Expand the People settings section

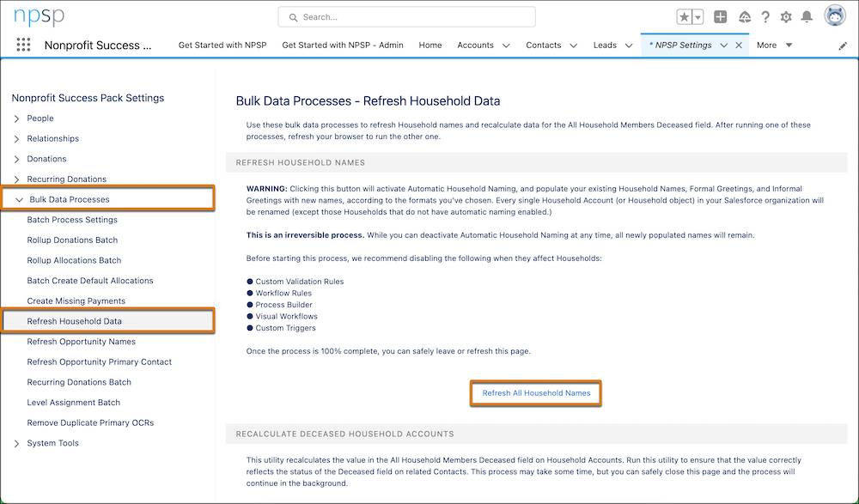coord(16,118)
